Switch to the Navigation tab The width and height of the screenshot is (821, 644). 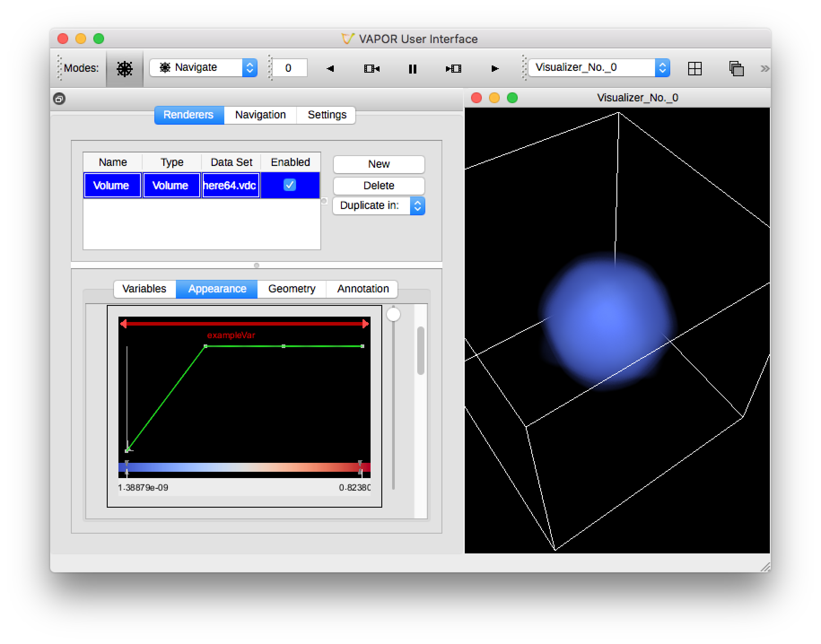pos(260,115)
